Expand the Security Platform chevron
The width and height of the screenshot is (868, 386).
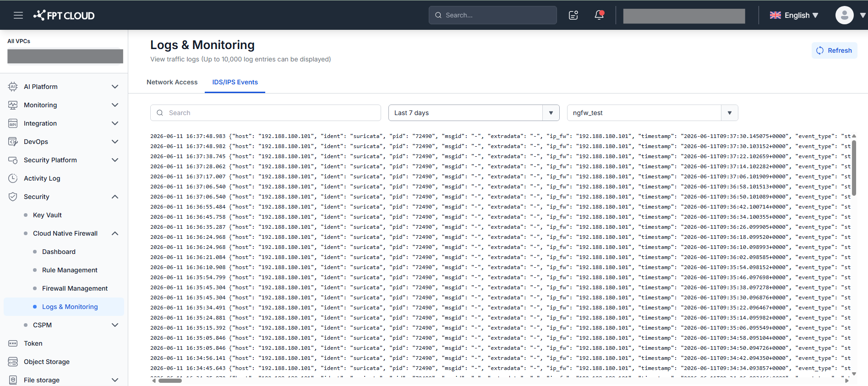click(115, 160)
